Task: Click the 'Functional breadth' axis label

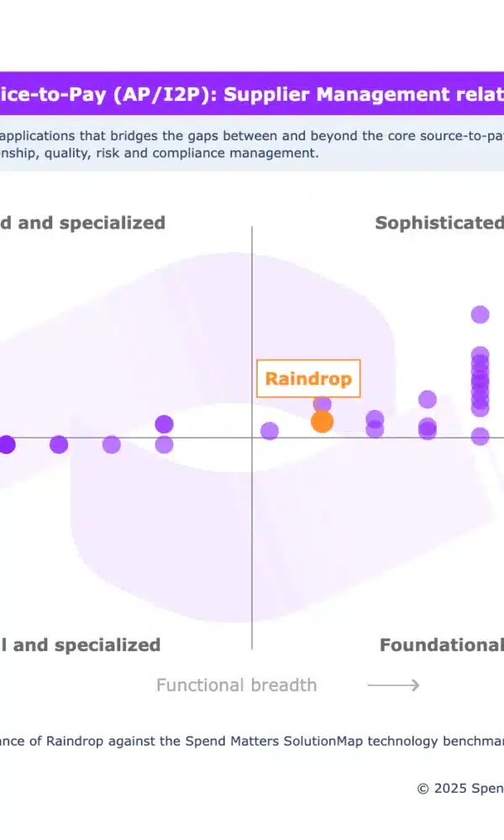Action: [x=237, y=685]
